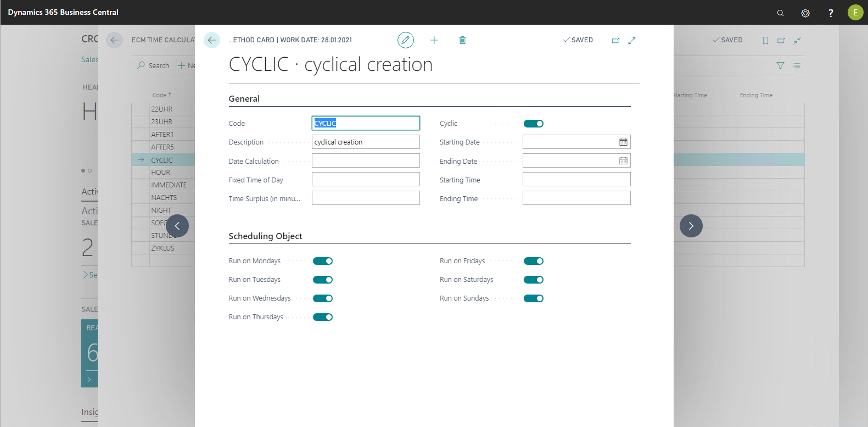
Task: Turn off Run on Mondays
Action: [x=323, y=261]
